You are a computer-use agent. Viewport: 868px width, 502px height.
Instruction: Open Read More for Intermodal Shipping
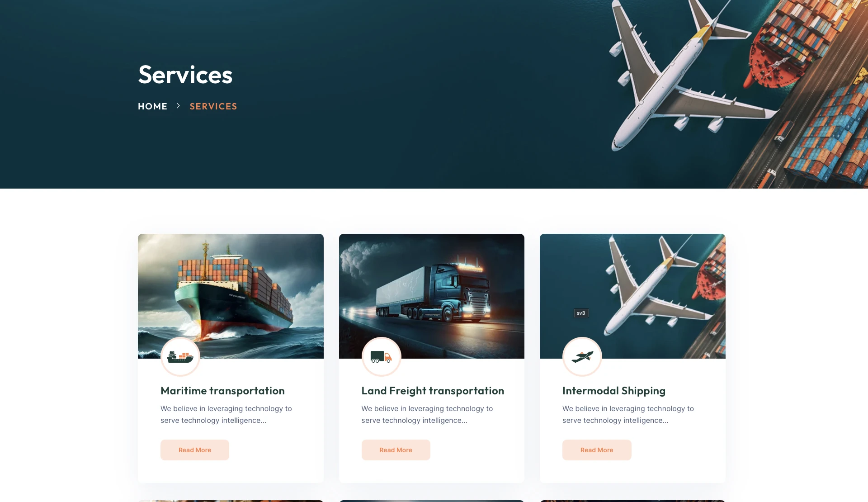click(x=597, y=450)
